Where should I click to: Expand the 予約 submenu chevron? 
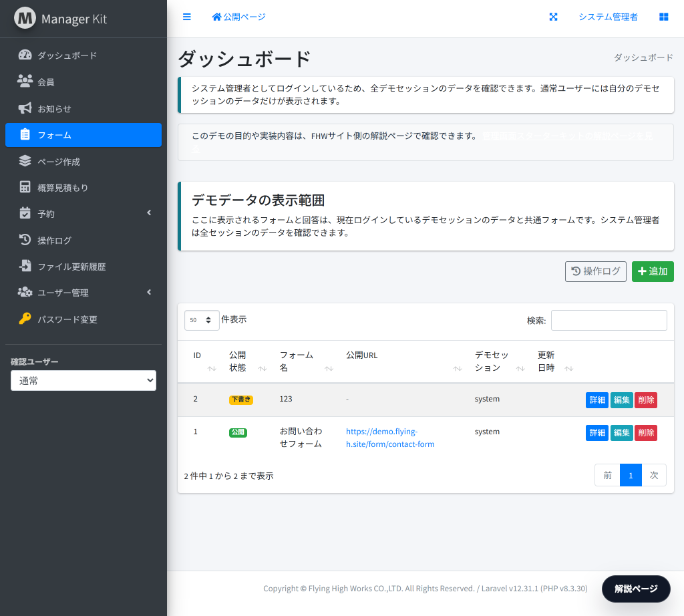[149, 213]
